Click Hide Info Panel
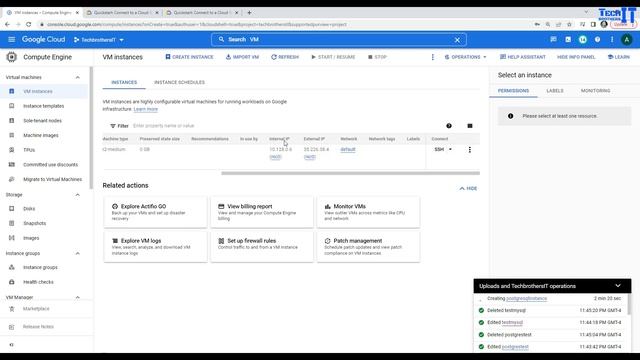This screenshot has width=640, height=360. (x=576, y=57)
